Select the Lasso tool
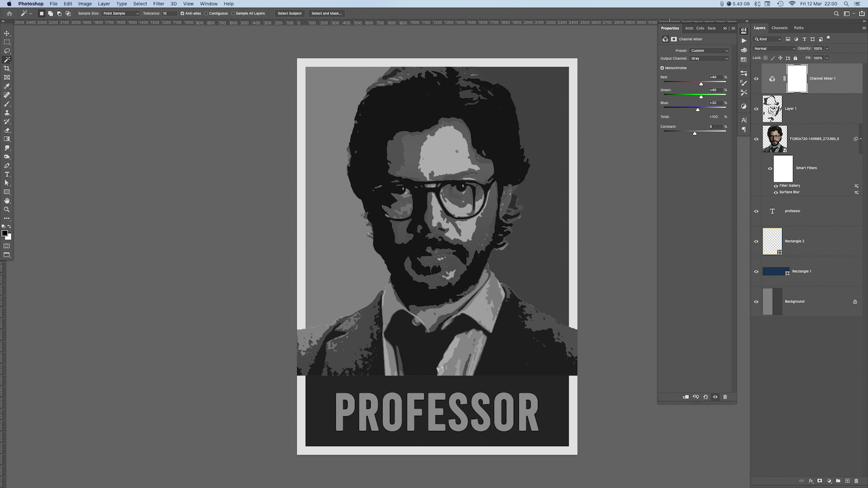 (7, 51)
